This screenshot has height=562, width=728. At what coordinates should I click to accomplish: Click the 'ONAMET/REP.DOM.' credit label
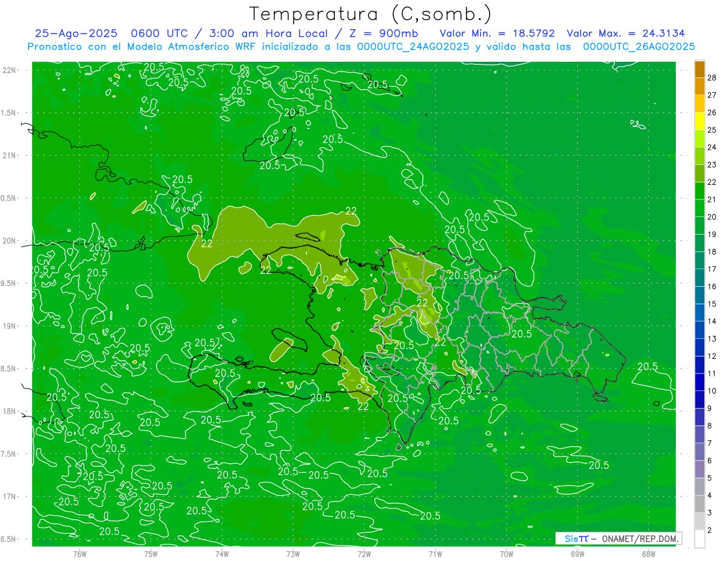click(639, 538)
